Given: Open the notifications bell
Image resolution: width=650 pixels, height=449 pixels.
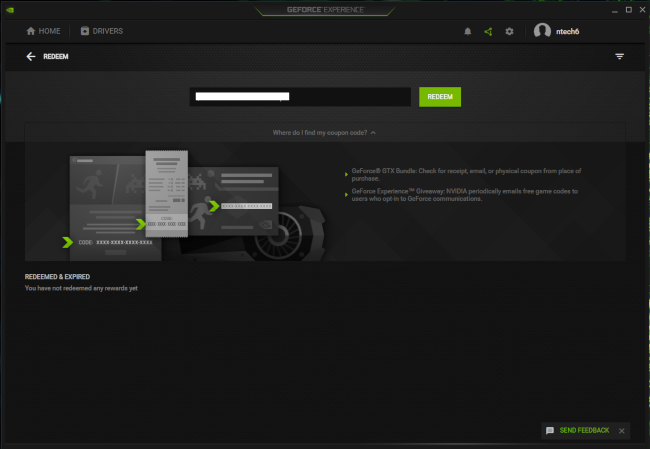Looking at the screenshot, I should pyautogui.click(x=468, y=32).
